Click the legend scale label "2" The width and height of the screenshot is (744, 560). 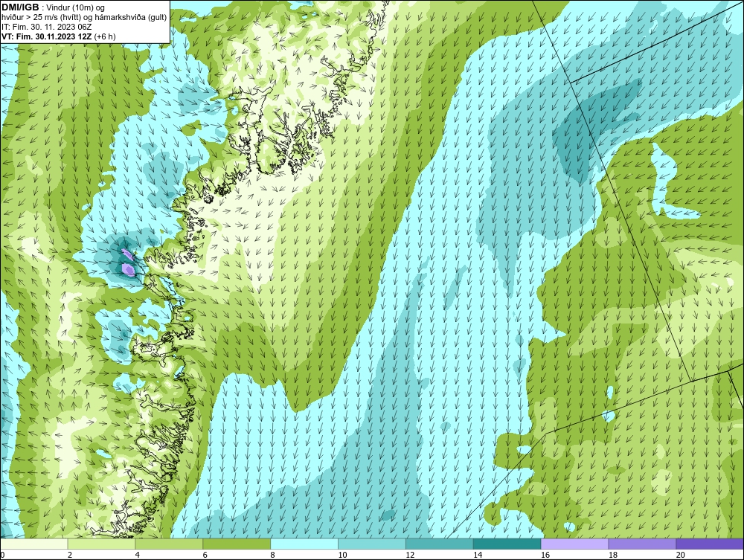tap(70, 555)
